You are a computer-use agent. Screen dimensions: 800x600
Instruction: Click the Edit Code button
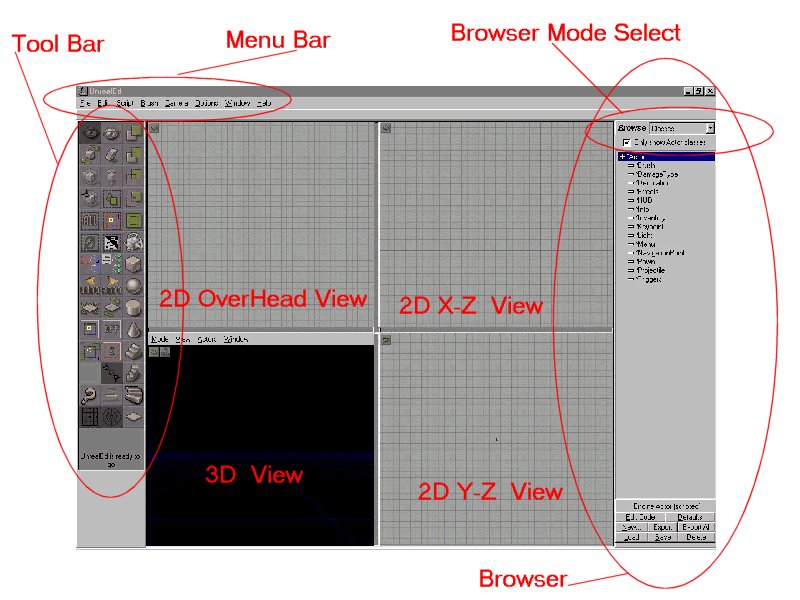click(641, 517)
